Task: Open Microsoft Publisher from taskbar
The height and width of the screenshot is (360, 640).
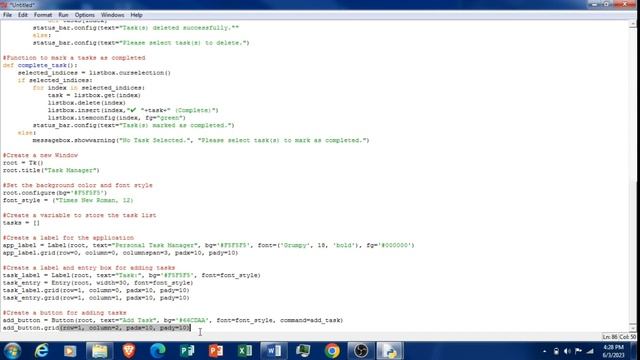Action: click(187, 351)
